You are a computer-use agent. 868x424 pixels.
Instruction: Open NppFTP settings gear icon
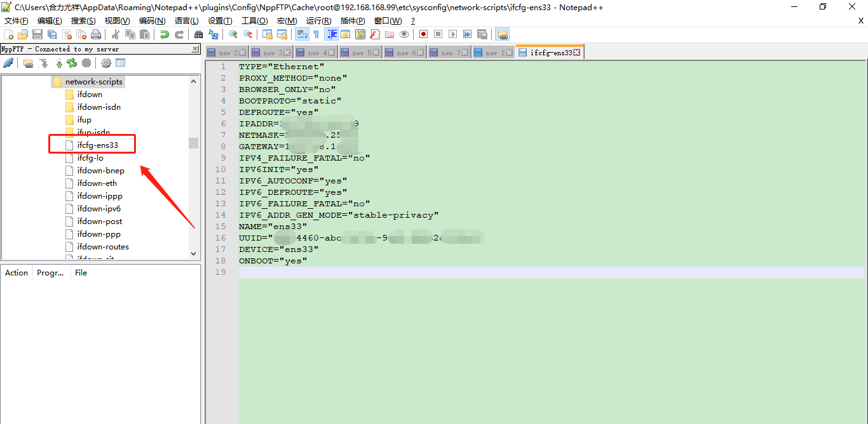coord(106,63)
